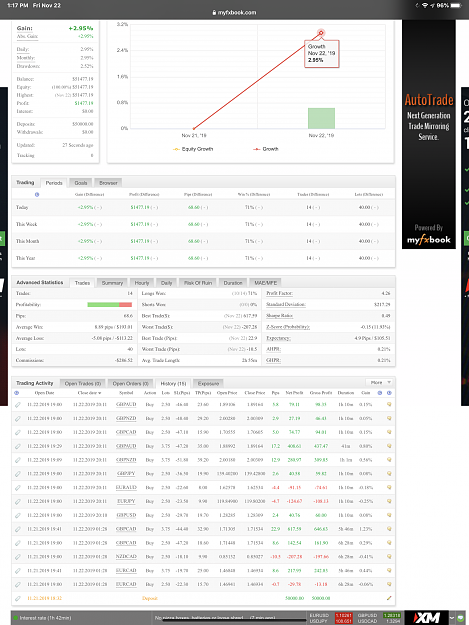Select the Duration statistics tab
The height and width of the screenshot is (625, 469).
point(233,283)
